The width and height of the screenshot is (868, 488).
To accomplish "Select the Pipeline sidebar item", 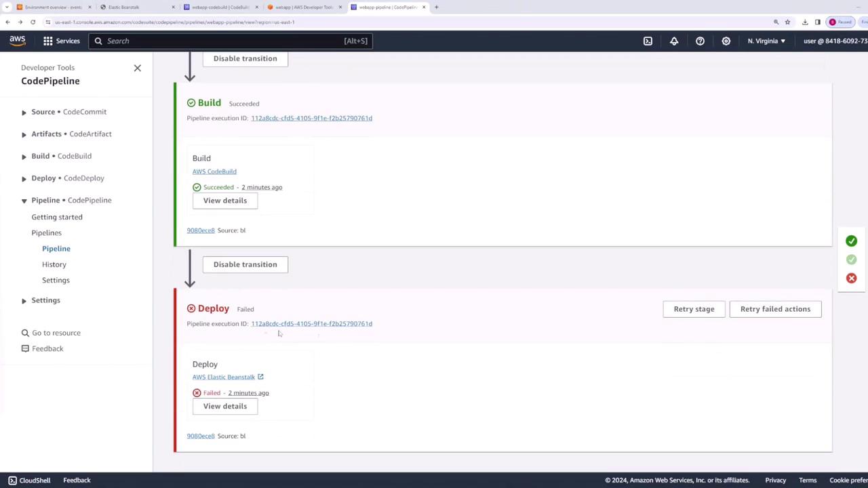I will pos(56,249).
